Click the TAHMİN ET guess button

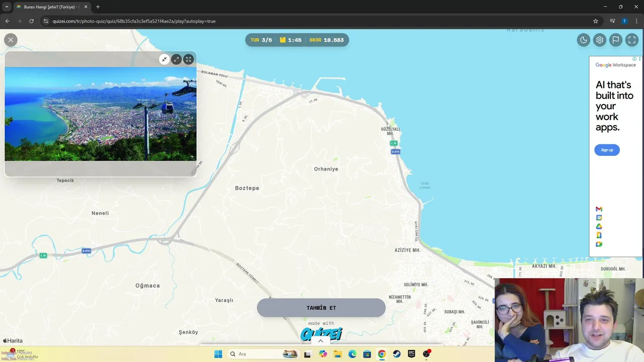(321, 308)
